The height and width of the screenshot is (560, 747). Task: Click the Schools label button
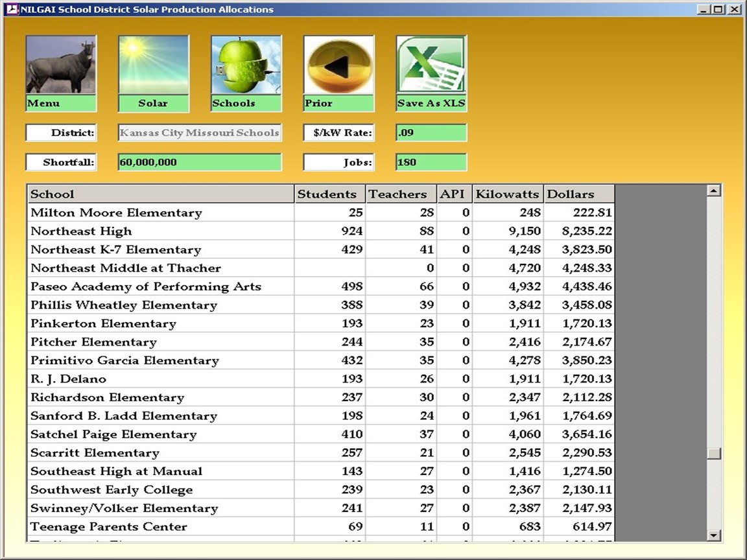[x=246, y=103]
